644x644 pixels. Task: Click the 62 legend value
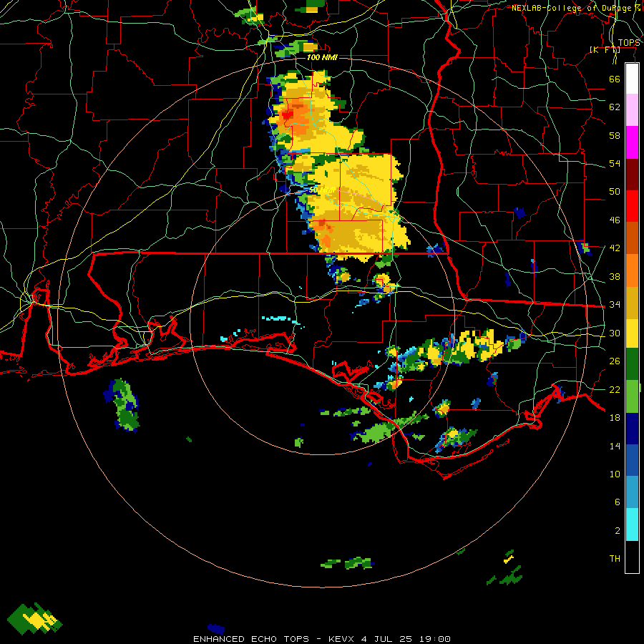(x=615, y=107)
